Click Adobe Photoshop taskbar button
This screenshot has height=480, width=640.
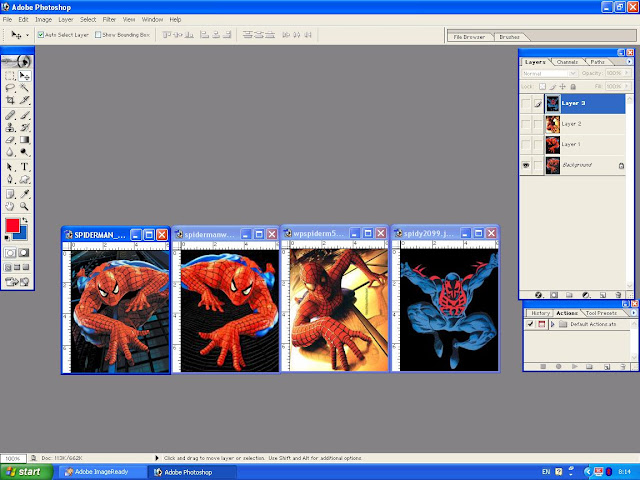click(x=192, y=472)
